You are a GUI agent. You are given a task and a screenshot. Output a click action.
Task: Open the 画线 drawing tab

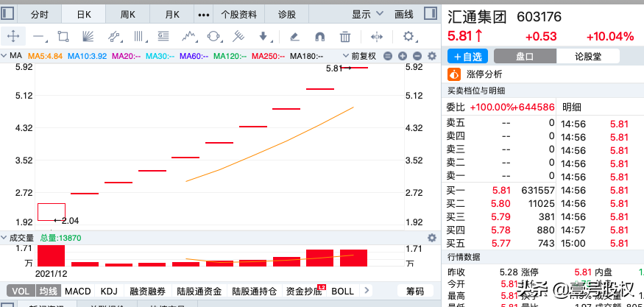[404, 15]
